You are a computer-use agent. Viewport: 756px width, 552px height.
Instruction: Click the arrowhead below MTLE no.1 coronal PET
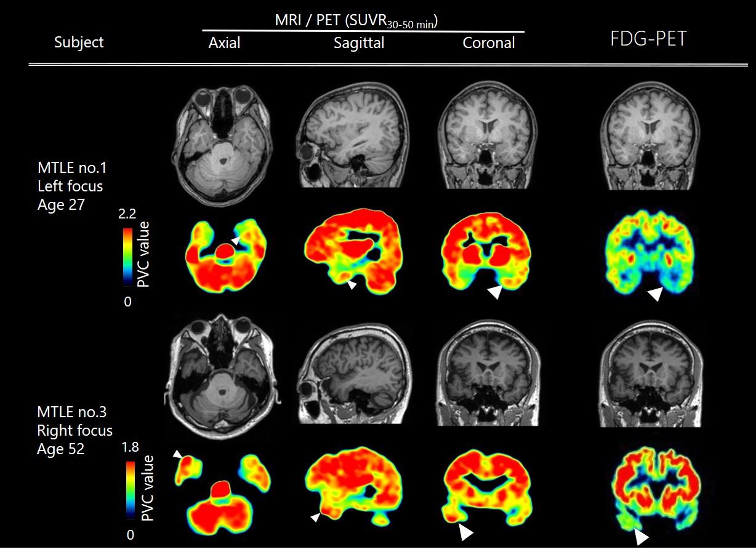click(494, 293)
